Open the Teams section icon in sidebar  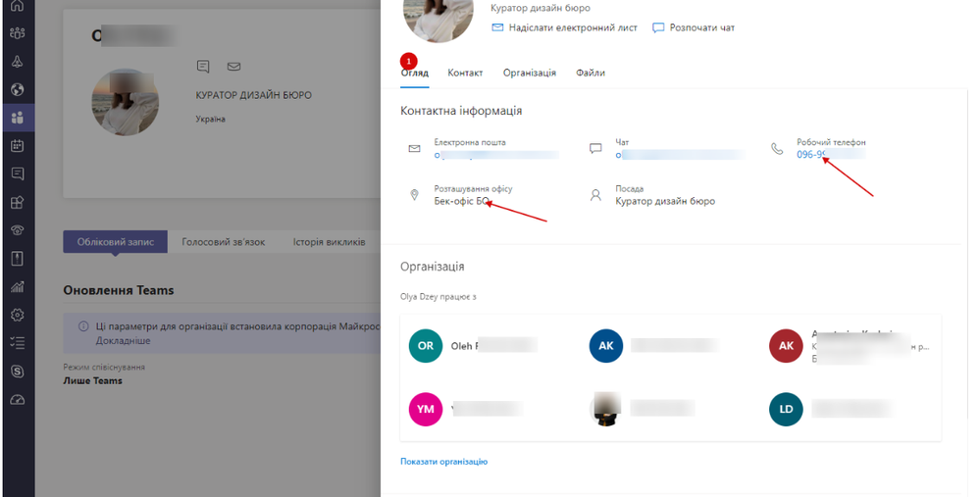point(18,33)
